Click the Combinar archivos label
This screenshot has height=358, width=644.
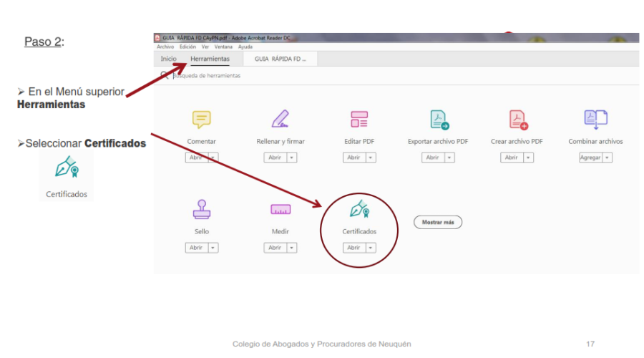(595, 141)
